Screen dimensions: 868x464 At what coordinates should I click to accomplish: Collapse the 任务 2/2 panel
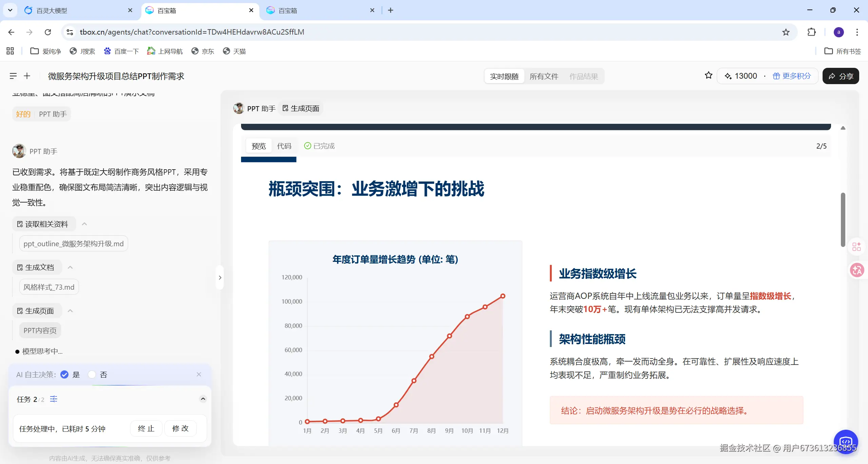pyautogui.click(x=203, y=399)
